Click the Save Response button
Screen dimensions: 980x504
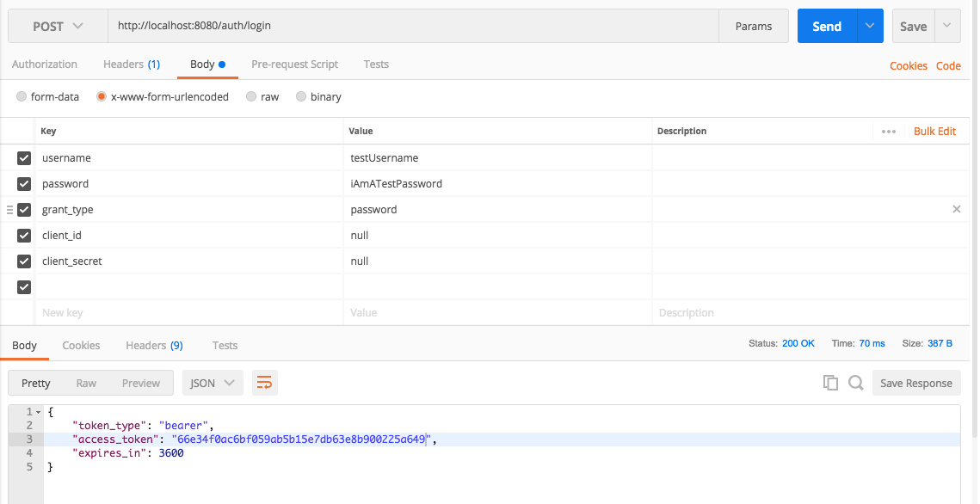pyautogui.click(x=916, y=383)
